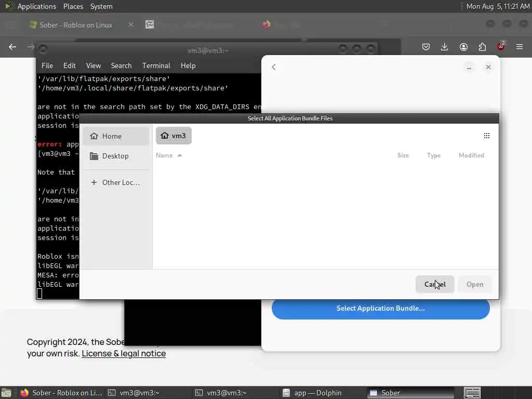
Task: Click the clock showing Mon Aug 5
Action: (498, 6)
